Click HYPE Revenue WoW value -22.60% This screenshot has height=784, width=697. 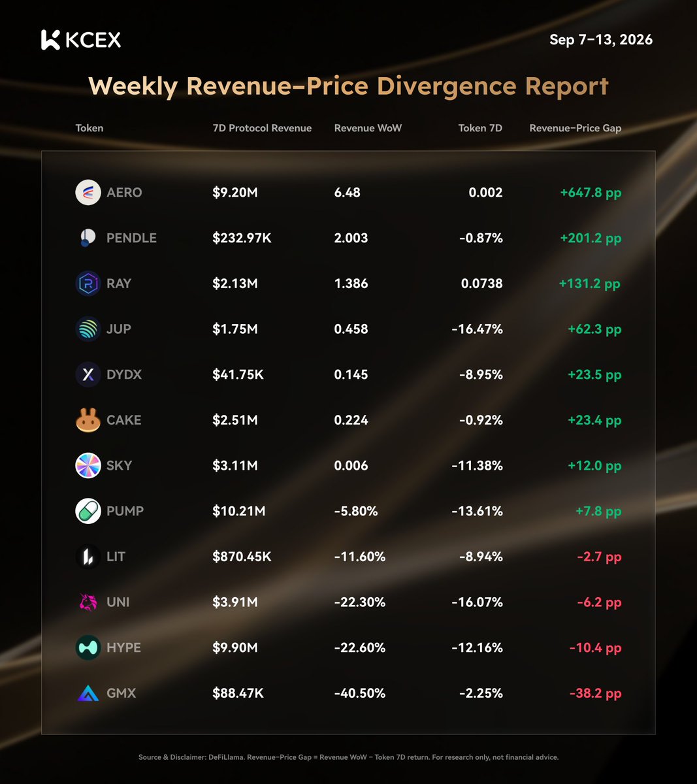(360, 647)
